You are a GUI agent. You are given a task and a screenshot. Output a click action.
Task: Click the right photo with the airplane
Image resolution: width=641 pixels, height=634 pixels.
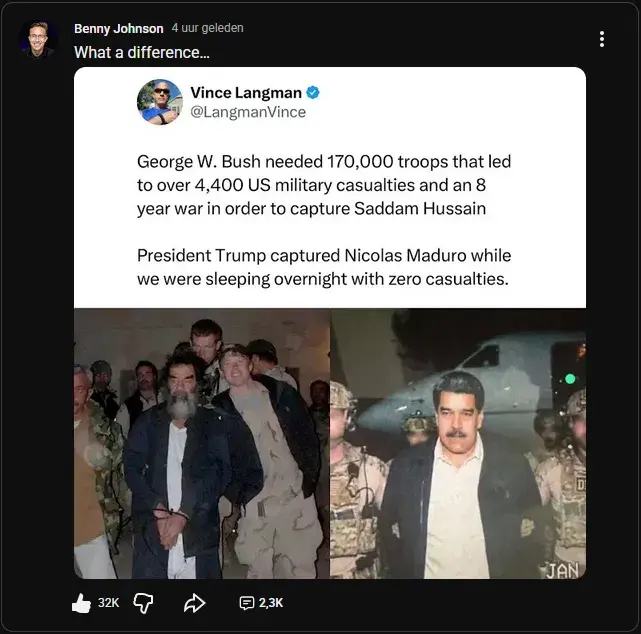pos(458,443)
